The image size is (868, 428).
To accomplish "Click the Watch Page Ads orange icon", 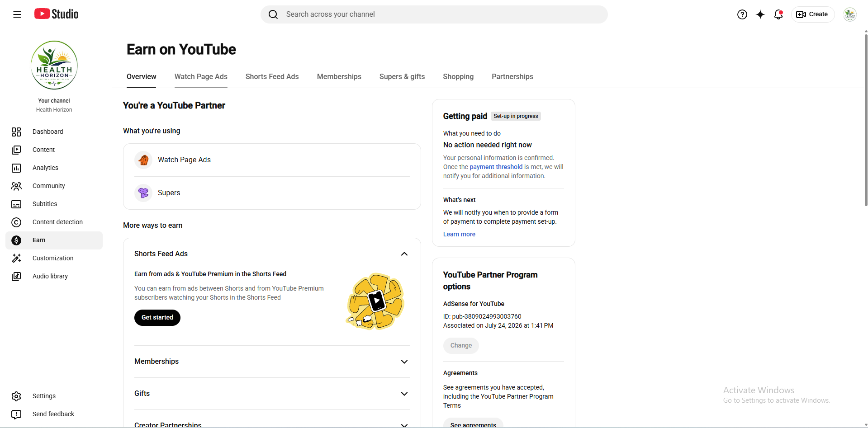I will 143,160.
